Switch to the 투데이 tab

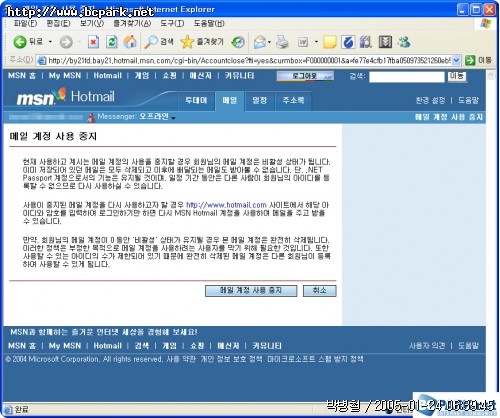tap(196, 100)
